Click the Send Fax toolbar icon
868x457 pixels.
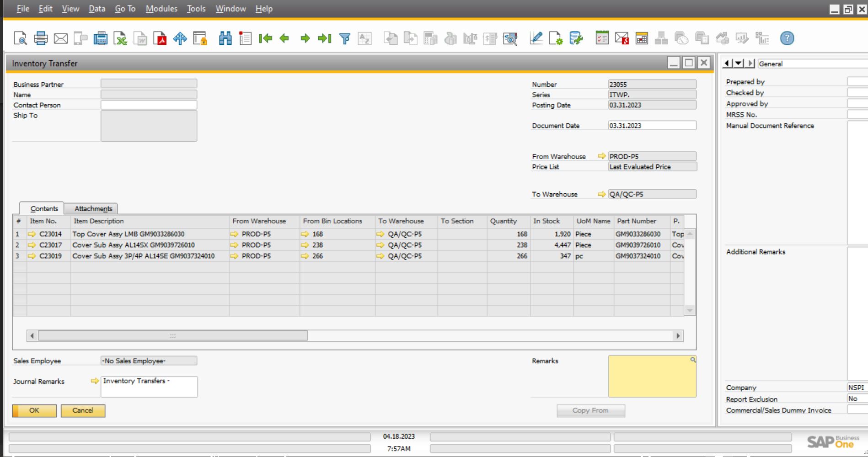click(x=100, y=38)
